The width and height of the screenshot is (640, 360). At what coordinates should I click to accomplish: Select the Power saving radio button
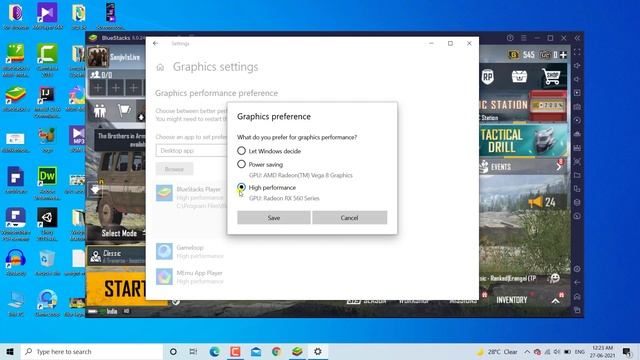point(241,164)
